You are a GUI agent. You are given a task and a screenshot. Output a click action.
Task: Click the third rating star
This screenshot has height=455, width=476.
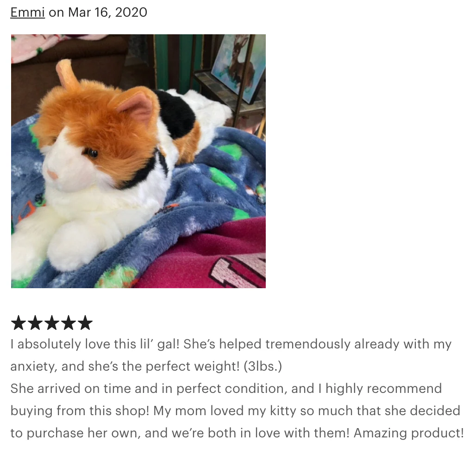[x=51, y=322]
